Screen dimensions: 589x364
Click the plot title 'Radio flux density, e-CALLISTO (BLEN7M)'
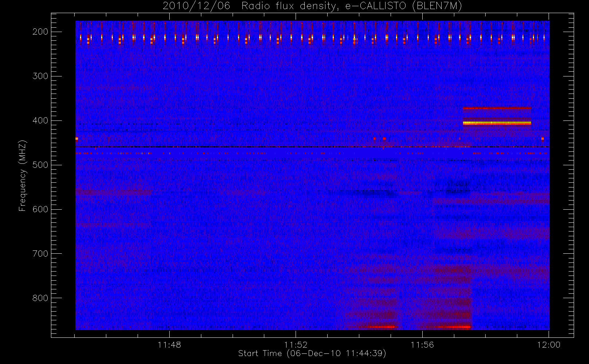[x=351, y=6]
